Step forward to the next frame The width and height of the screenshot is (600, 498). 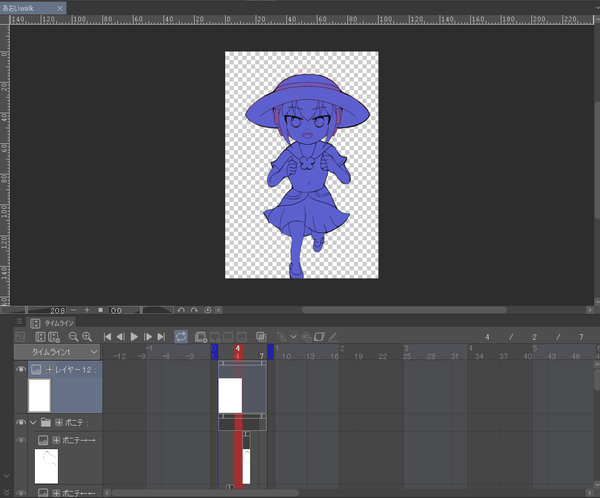pyautogui.click(x=148, y=337)
